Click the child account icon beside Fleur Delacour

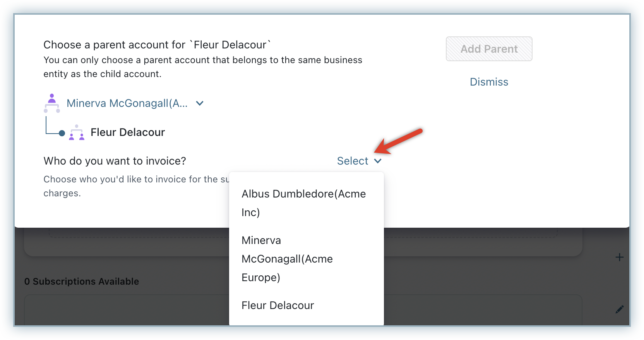coord(77,132)
